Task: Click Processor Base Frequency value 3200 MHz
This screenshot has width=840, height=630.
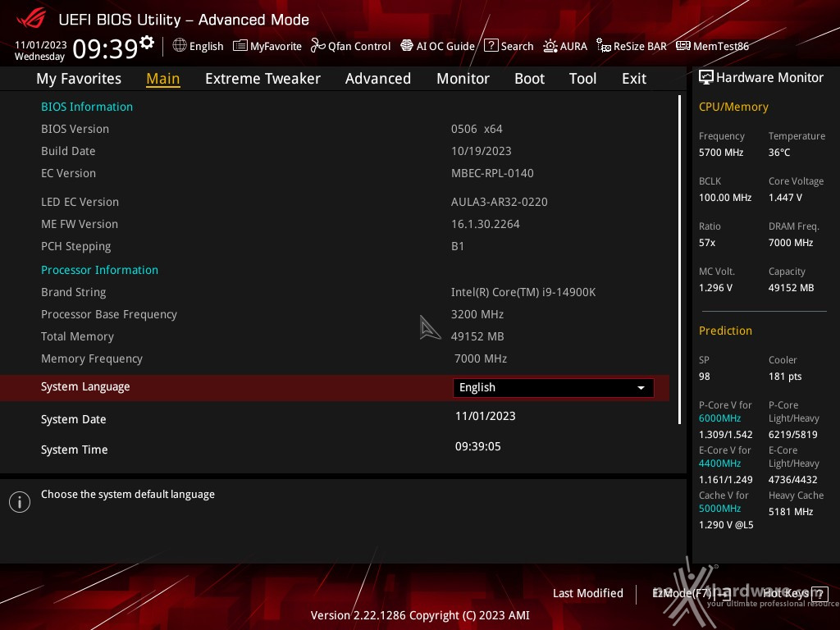Action: tap(477, 314)
